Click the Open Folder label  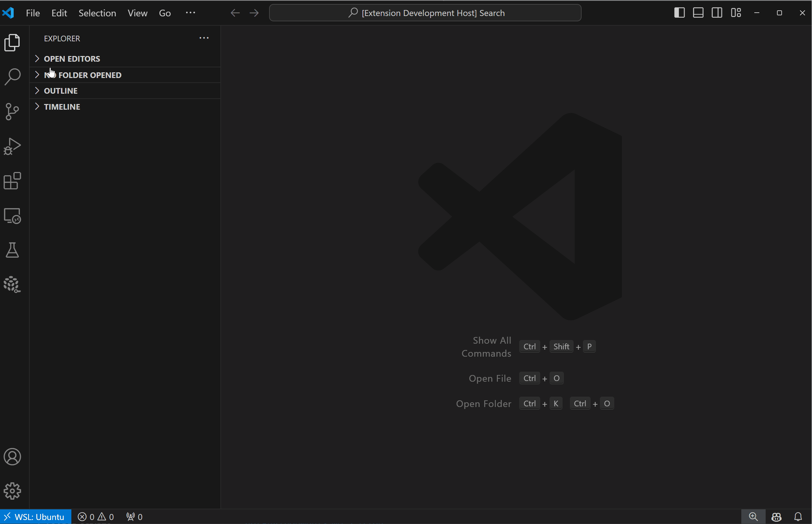(484, 404)
